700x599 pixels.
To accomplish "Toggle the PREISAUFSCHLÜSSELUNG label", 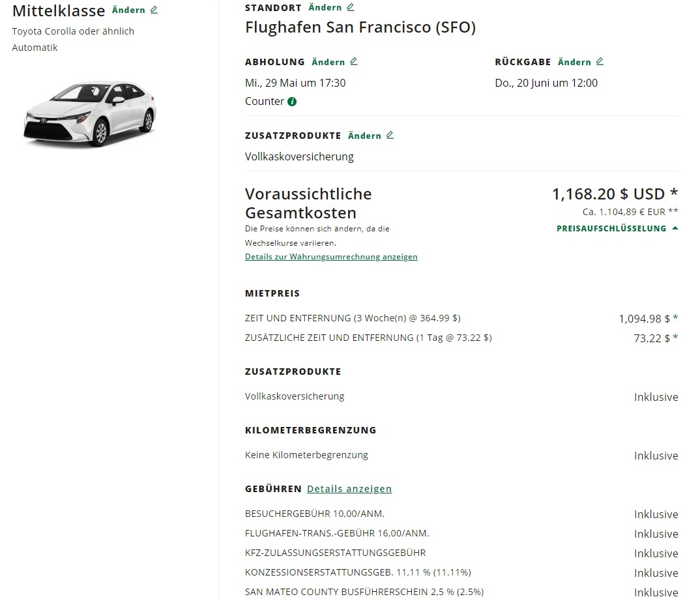I will [x=611, y=229].
